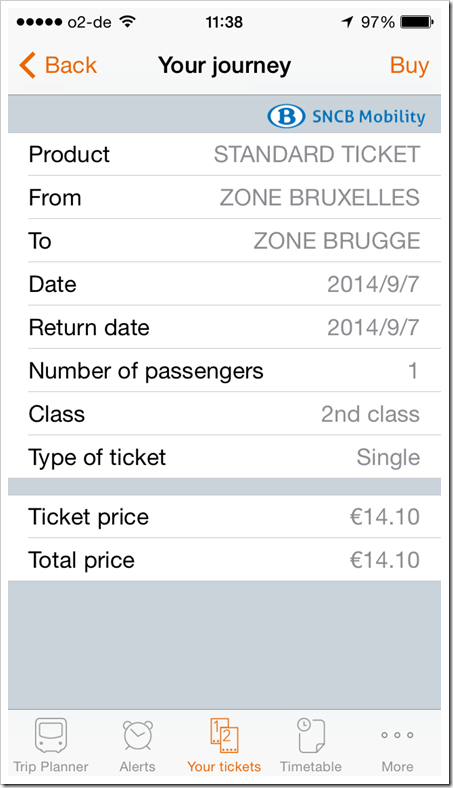This screenshot has width=453, height=788.
Task: Tap the Return date row
Action: pyautogui.click(x=224, y=327)
